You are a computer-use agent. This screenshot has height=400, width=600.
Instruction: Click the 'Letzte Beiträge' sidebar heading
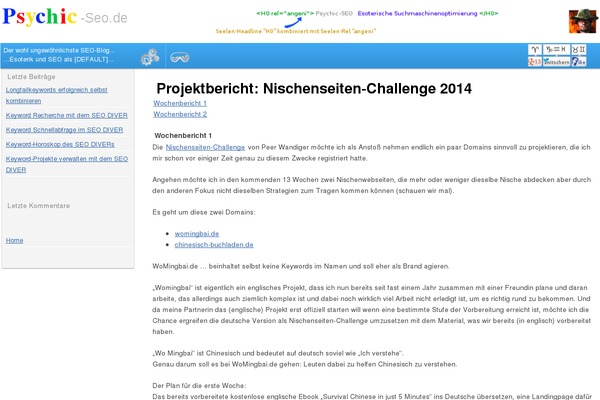point(31,77)
